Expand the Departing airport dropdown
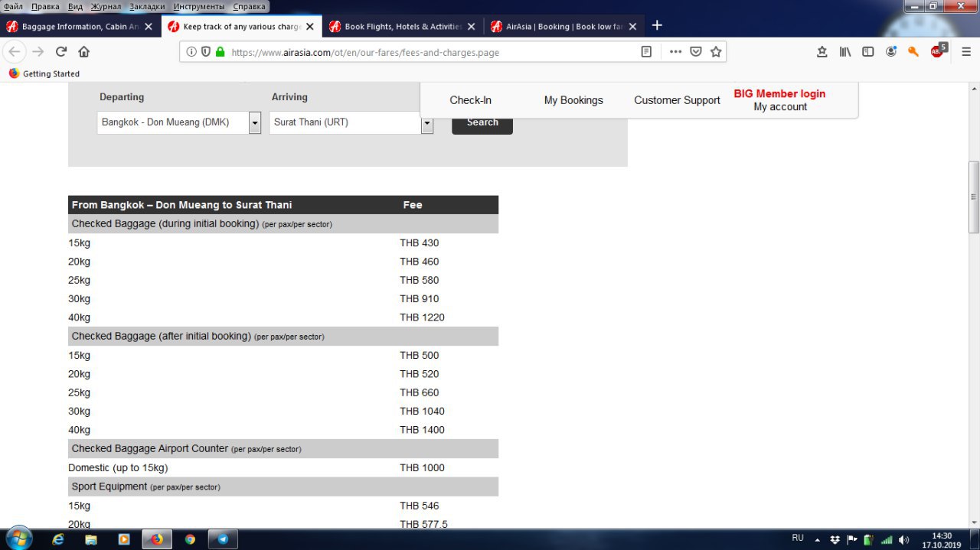Screen dimensions: 980x550 pos(255,122)
